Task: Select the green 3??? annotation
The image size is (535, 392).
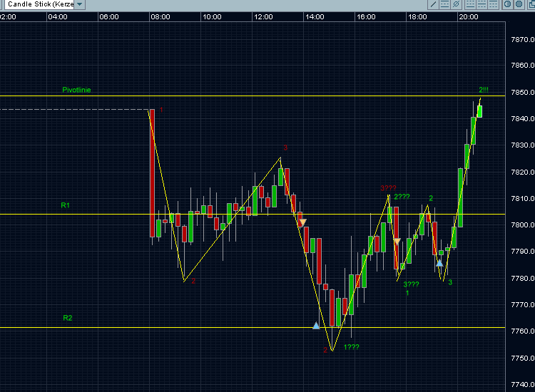Action: click(x=411, y=284)
